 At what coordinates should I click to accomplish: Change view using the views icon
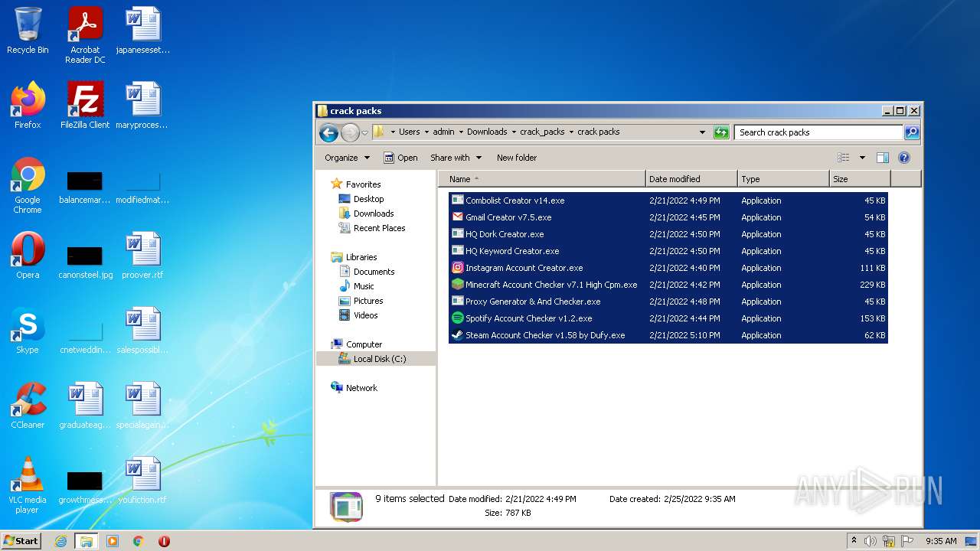(x=844, y=158)
